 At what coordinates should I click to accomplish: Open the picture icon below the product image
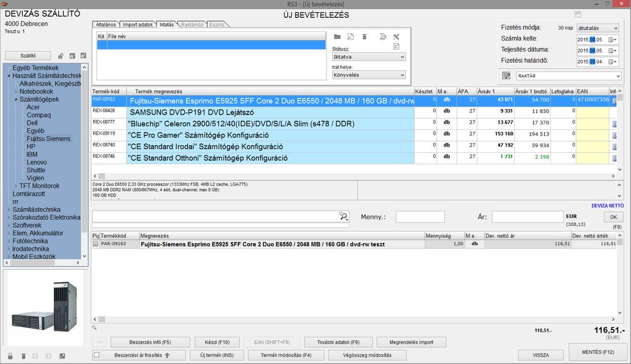tap(62, 356)
